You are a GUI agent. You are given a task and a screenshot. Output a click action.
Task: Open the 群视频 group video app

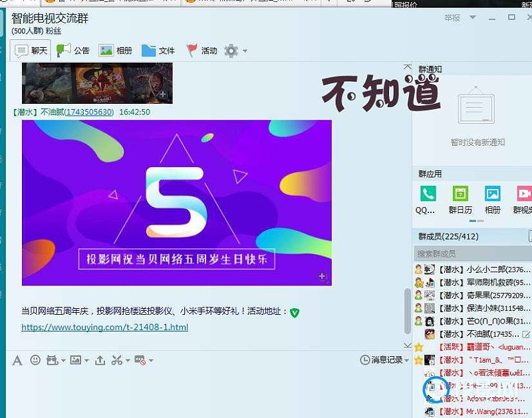(x=523, y=199)
